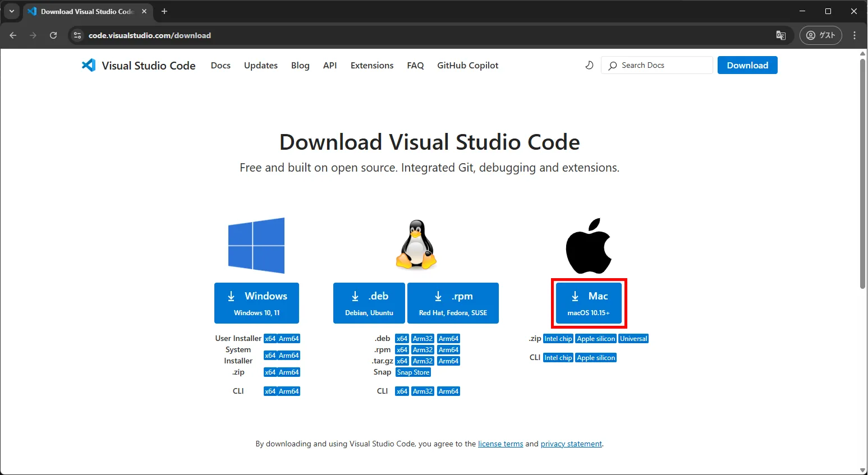
Task: Open the tab search dropdown arrow
Action: [x=12, y=11]
